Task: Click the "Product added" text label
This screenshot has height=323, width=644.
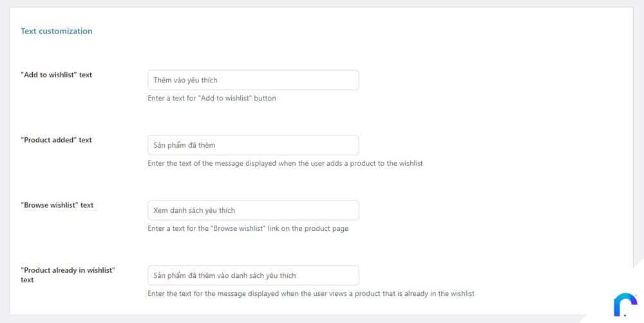Action: tap(56, 140)
